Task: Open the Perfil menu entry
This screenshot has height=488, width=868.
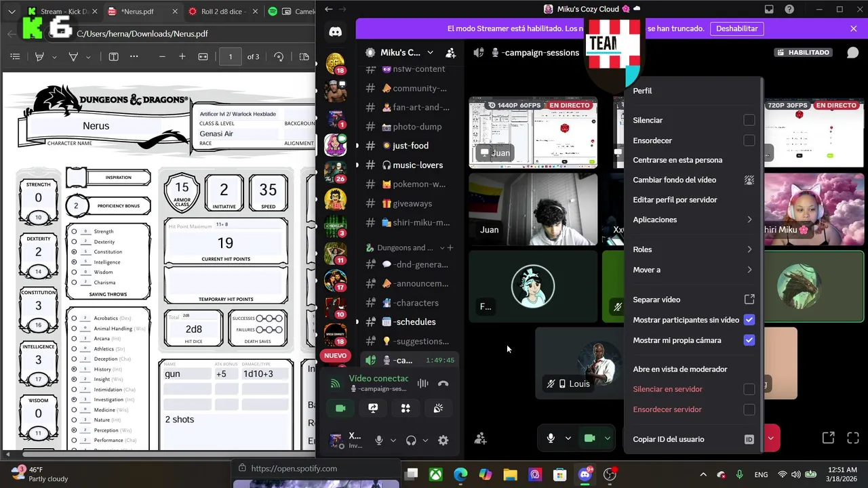Action: (692, 91)
